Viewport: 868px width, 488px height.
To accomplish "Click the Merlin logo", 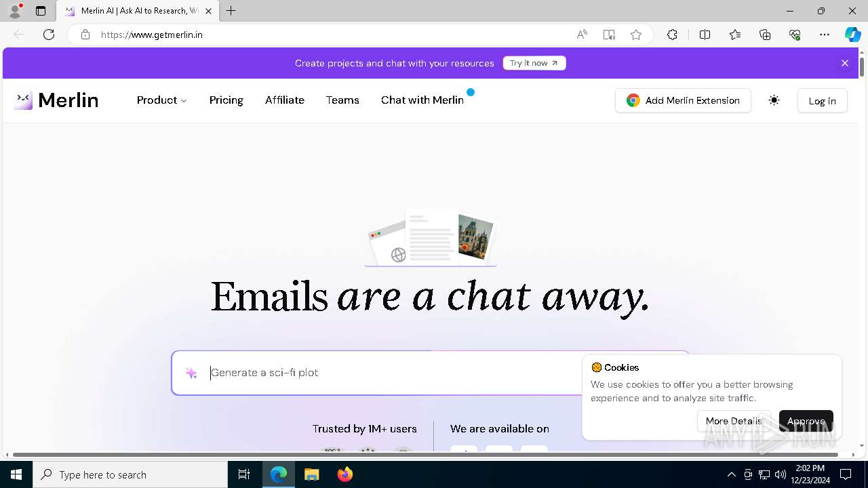I will (x=56, y=100).
